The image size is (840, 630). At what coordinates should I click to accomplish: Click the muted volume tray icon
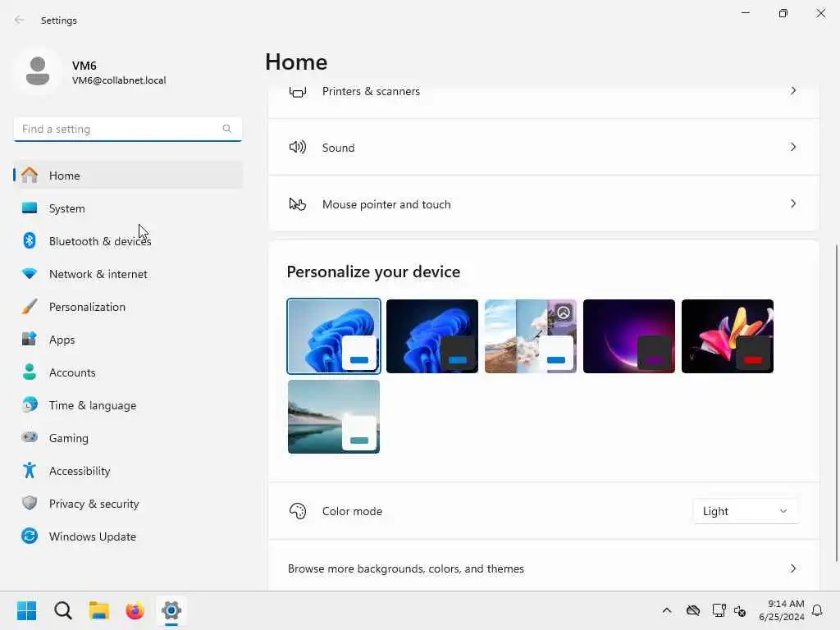(x=740, y=610)
